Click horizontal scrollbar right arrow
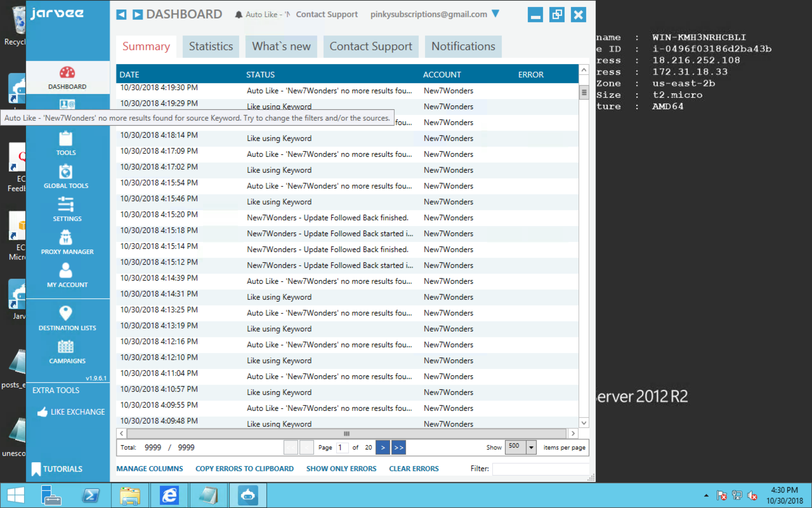This screenshot has width=812, height=508. (573, 433)
